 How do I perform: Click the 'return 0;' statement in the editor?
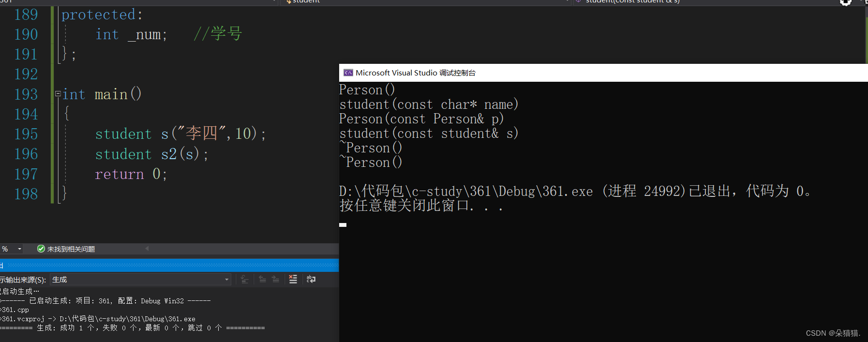tap(131, 174)
